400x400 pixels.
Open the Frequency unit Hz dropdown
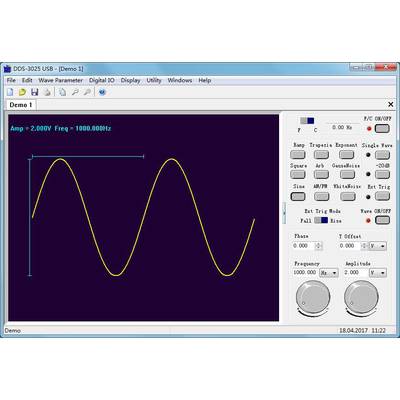329,273
